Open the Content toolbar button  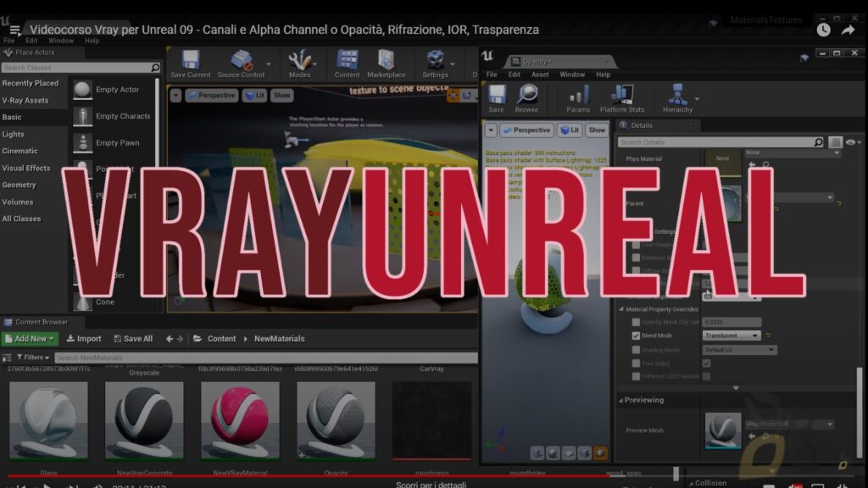tap(347, 64)
